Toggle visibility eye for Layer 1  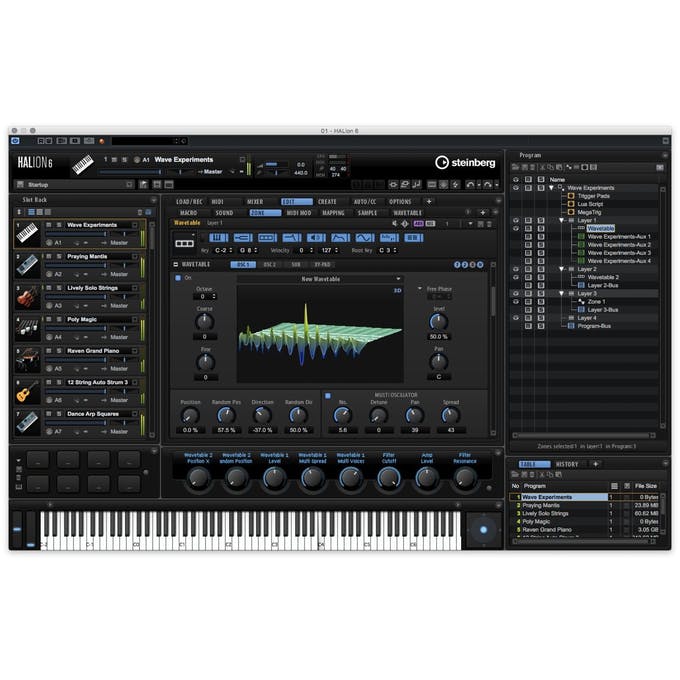point(516,220)
